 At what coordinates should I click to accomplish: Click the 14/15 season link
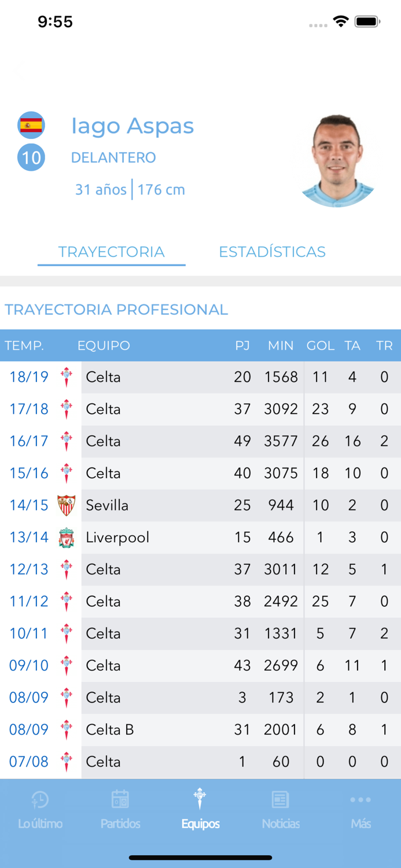coord(28,505)
